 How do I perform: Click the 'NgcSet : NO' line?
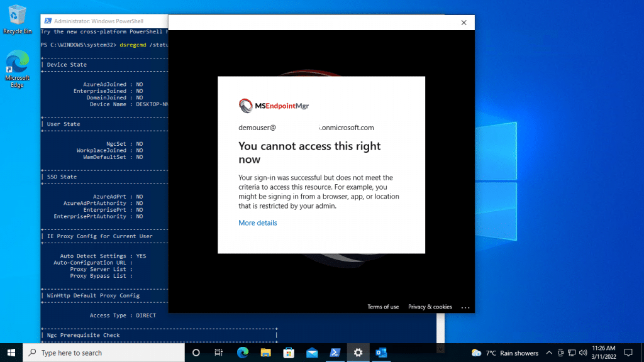pos(125,144)
